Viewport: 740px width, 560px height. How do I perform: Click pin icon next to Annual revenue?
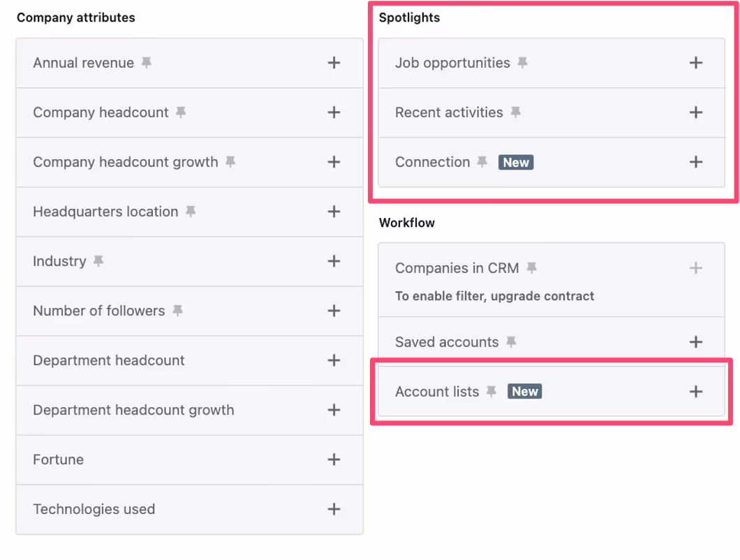pos(146,63)
